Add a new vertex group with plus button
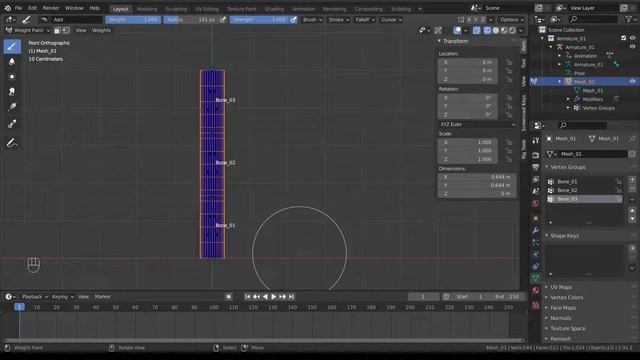Screen dimensions: 640x360 coord(632,180)
